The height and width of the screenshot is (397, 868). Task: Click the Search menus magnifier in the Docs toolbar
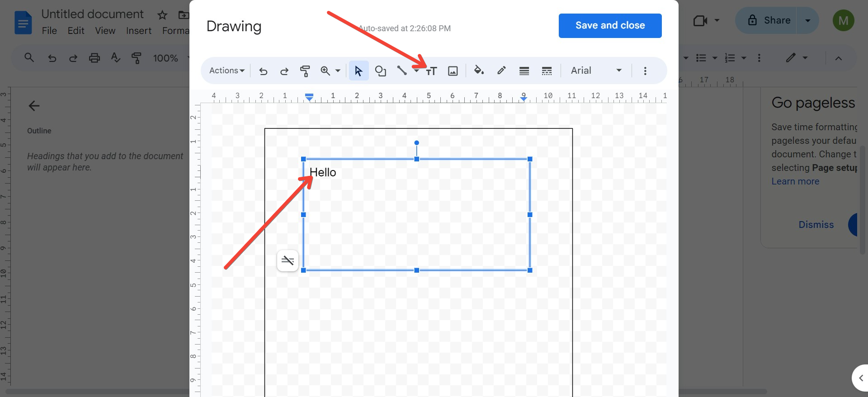[x=29, y=58]
